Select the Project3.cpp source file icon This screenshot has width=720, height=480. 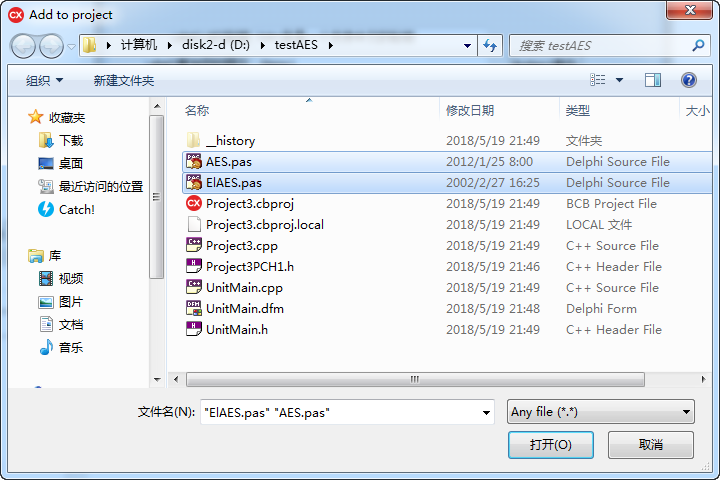click(194, 245)
